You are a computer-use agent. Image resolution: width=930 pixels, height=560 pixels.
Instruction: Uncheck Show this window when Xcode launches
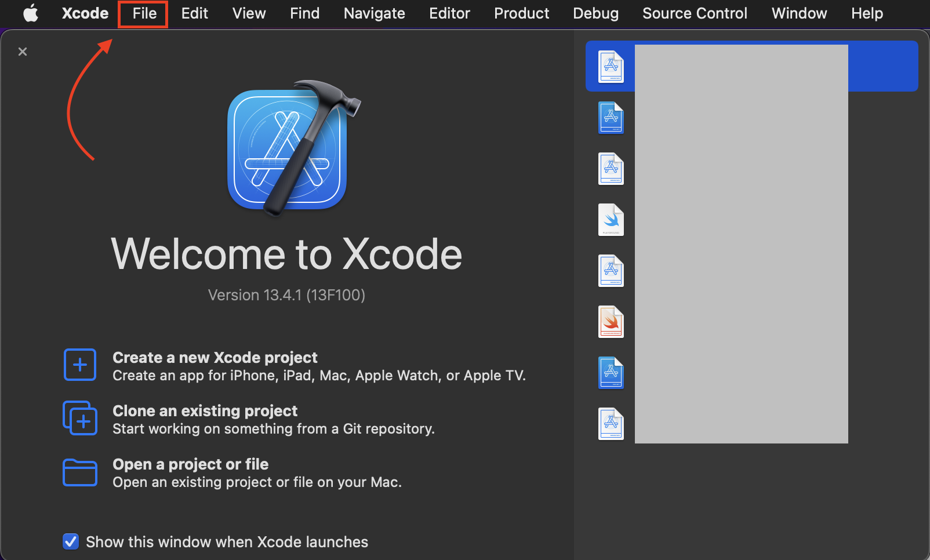coord(71,541)
